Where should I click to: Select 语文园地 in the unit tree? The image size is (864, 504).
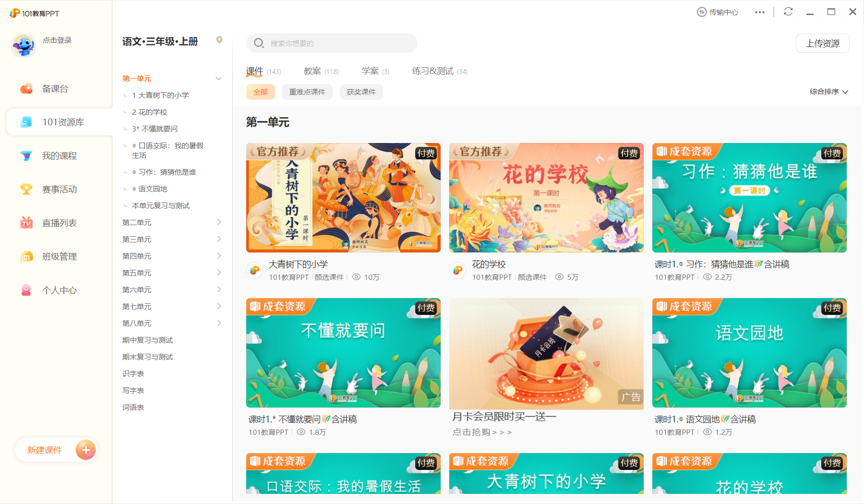150,189
